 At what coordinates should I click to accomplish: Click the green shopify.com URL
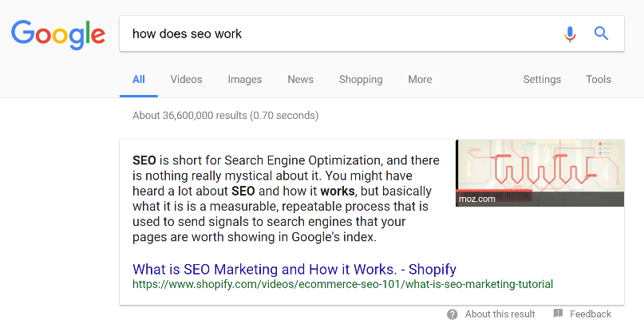click(342, 284)
